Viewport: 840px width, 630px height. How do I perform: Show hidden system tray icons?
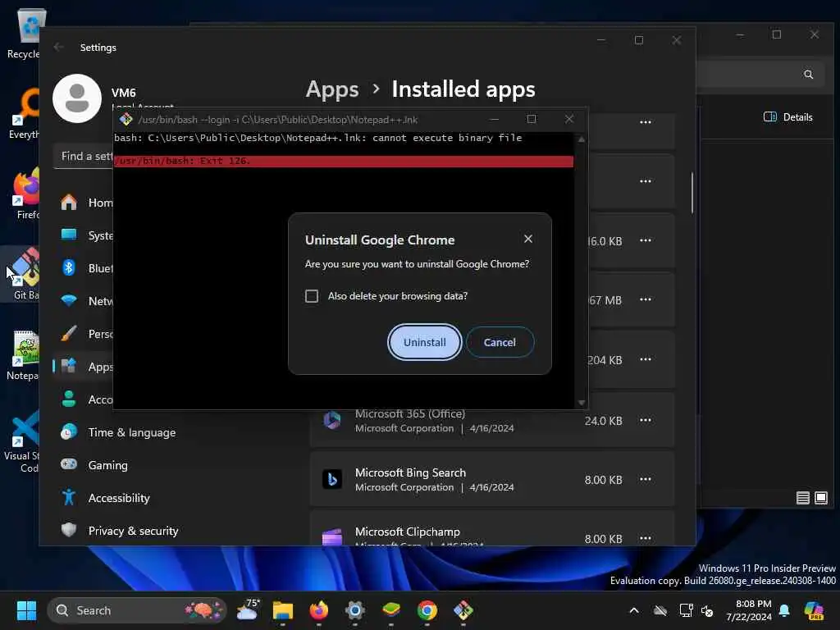point(634,610)
